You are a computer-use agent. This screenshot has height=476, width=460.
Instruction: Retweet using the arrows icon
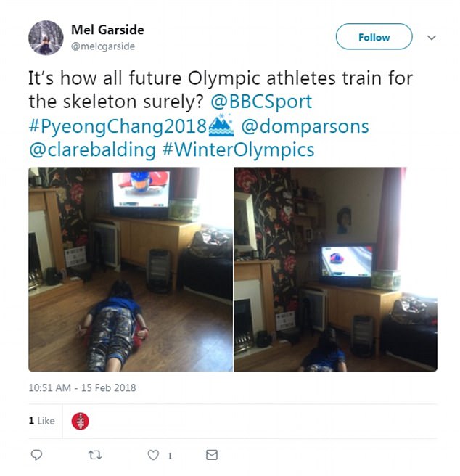tap(94, 455)
